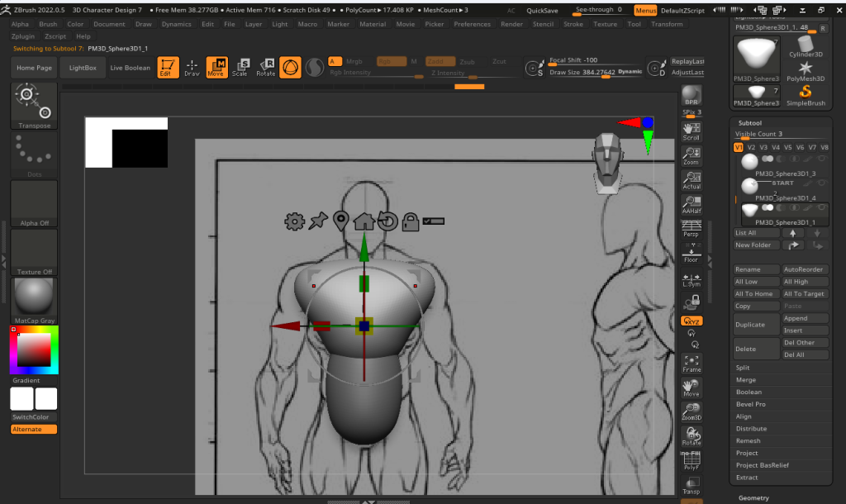Screen dimensions: 846x504
Task: Toggle Persp perspective view
Action: point(692,229)
